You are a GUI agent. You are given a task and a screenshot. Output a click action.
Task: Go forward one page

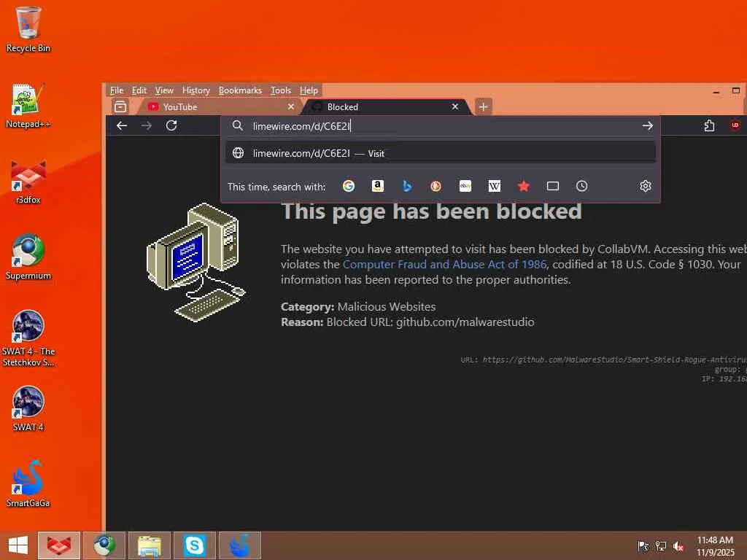click(x=146, y=125)
